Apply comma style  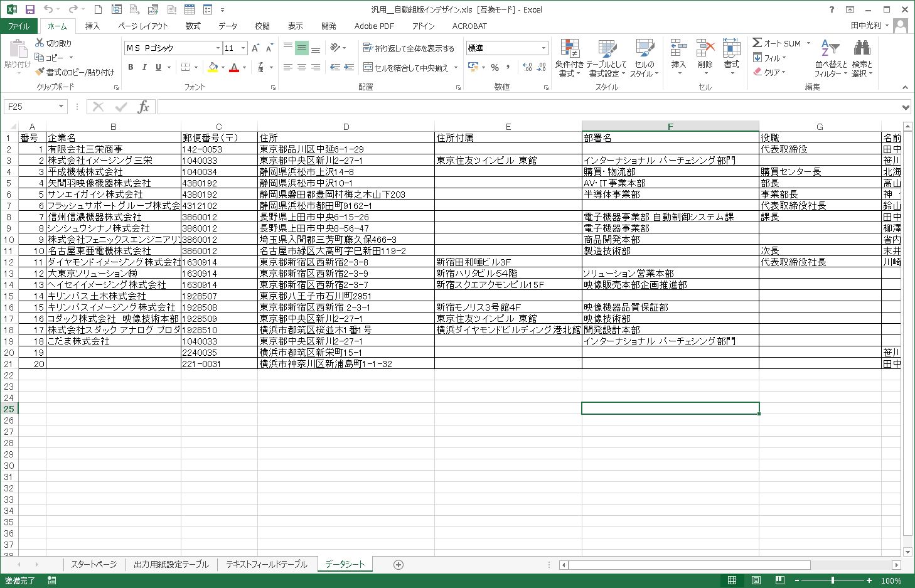click(x=508, y=67)
